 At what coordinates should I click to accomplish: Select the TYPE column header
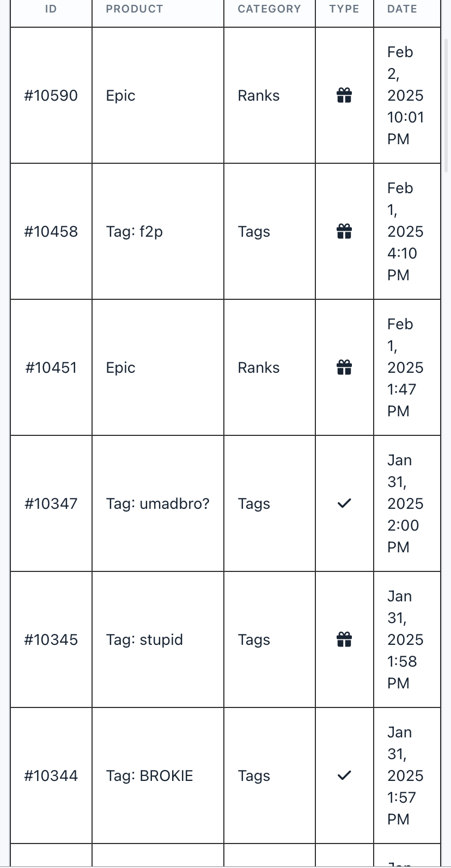click(344, 9)
